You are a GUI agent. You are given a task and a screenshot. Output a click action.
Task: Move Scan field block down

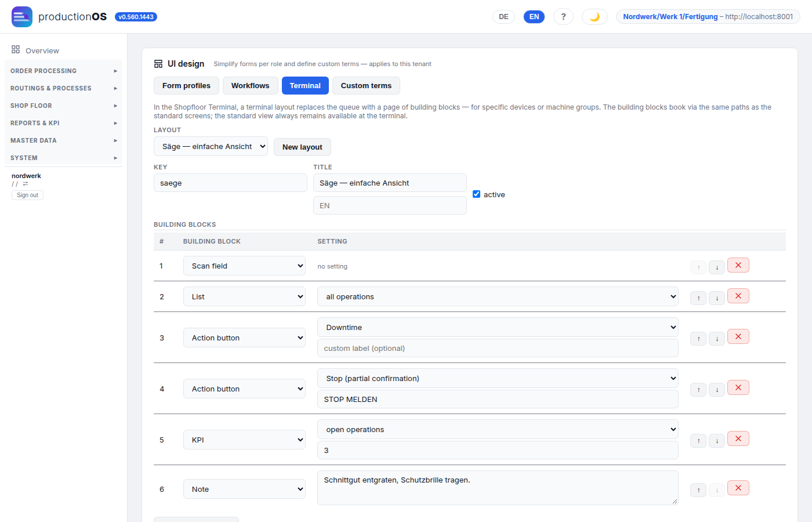pos(717,267)
